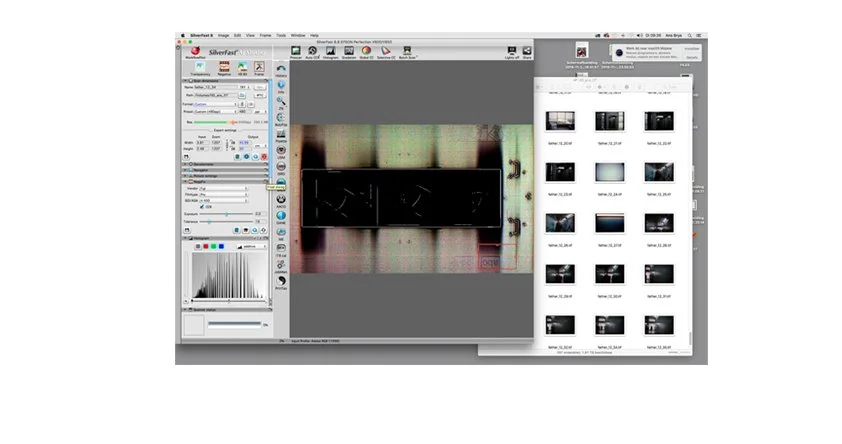Click the Exposure slider handle
This screenshot has width=842, height=444.
227,214
